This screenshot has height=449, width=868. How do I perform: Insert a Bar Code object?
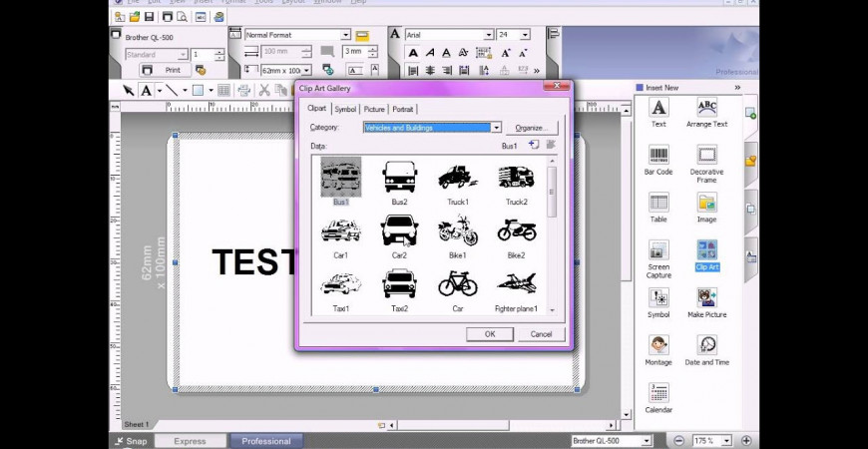tap(658, 161)
